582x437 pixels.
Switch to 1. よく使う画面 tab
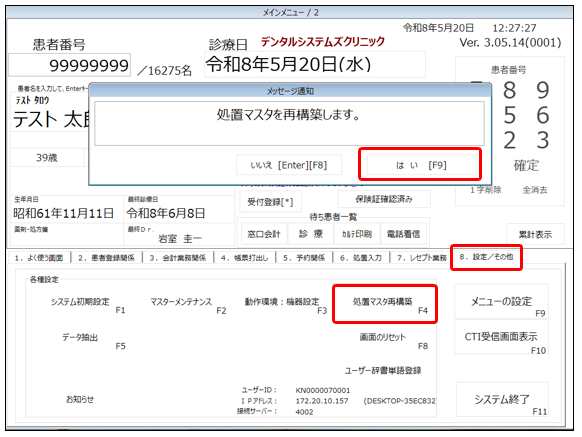tap(39, 258)
